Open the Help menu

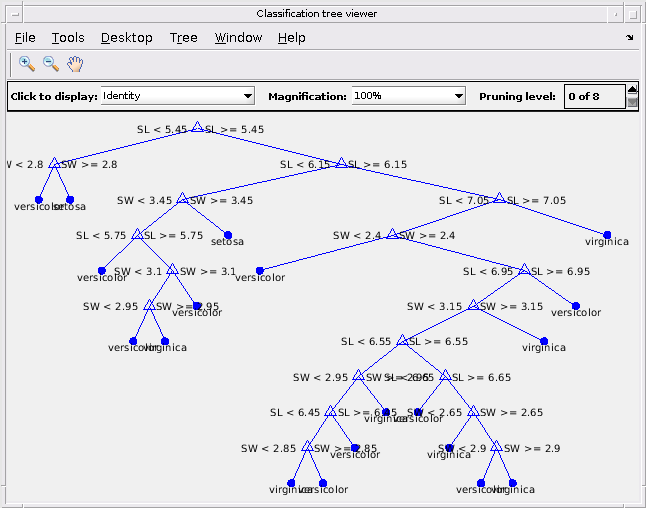(292, 37)
